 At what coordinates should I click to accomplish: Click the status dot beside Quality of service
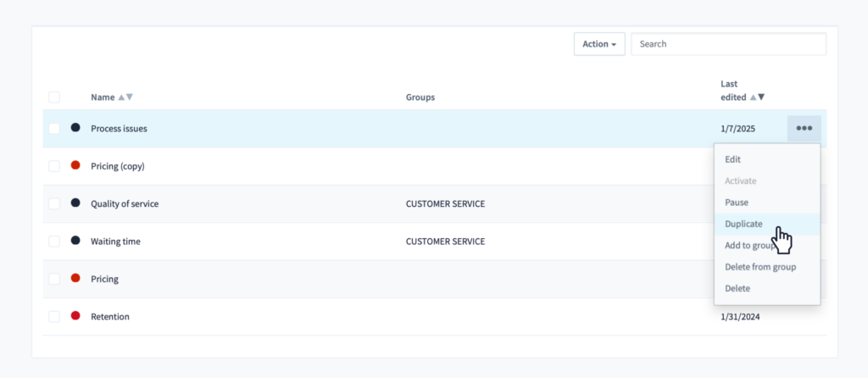[75, 203]
